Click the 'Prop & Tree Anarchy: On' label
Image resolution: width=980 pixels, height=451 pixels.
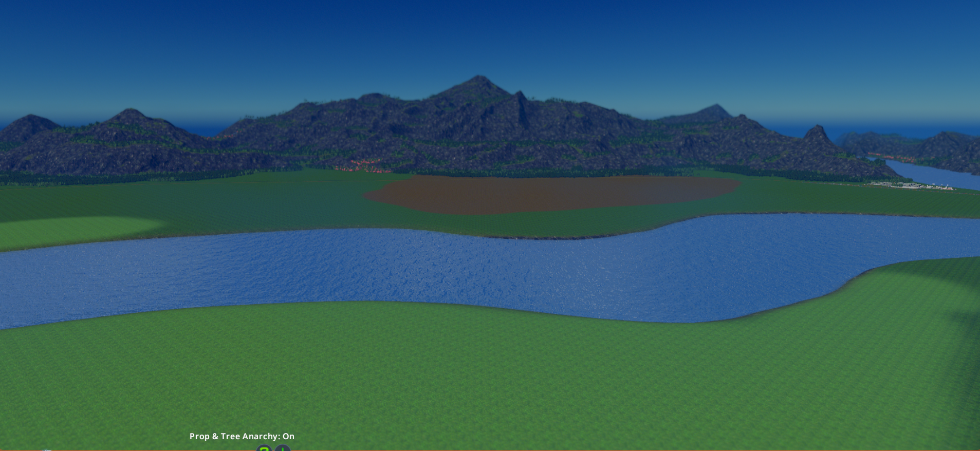pos(242,436)
